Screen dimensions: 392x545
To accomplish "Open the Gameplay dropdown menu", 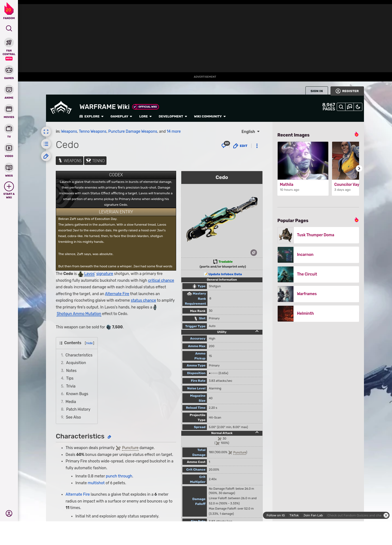I will (121, 116).
